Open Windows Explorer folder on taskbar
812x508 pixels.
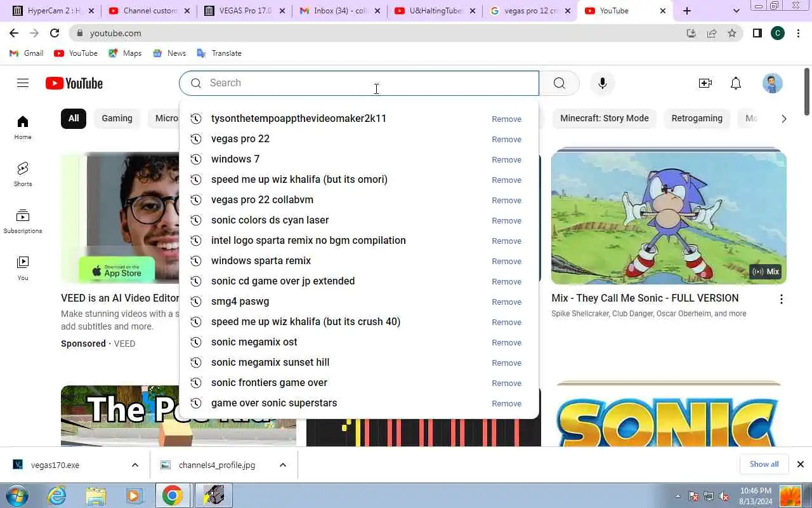point(96,495)
